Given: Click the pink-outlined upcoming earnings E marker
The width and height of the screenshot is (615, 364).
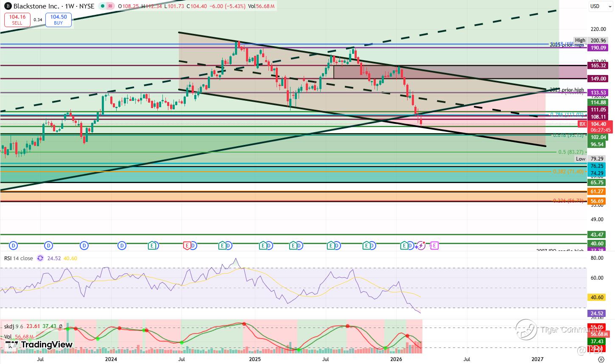Looking at the screenshot, I should (x=434, y=245).
